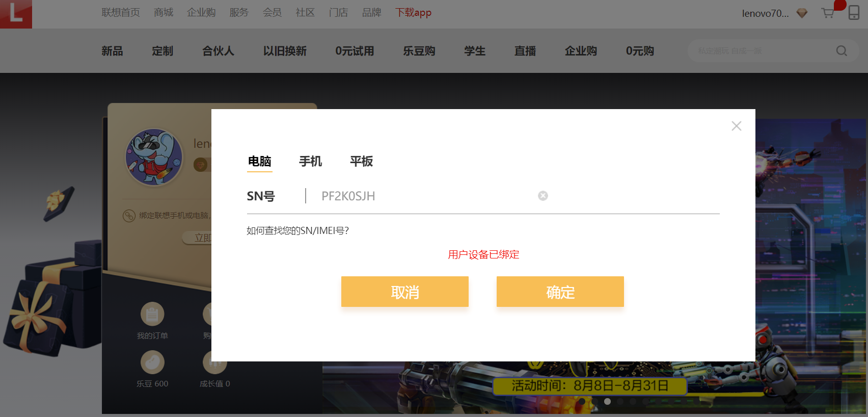Switch to the 手机 tab

click(311, 162)
